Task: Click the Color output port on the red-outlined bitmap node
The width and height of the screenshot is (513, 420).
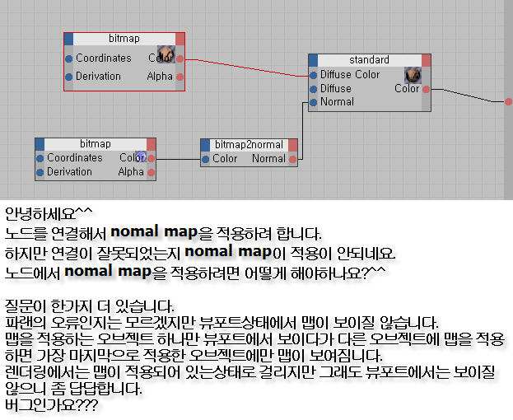Action: point(180,58)
